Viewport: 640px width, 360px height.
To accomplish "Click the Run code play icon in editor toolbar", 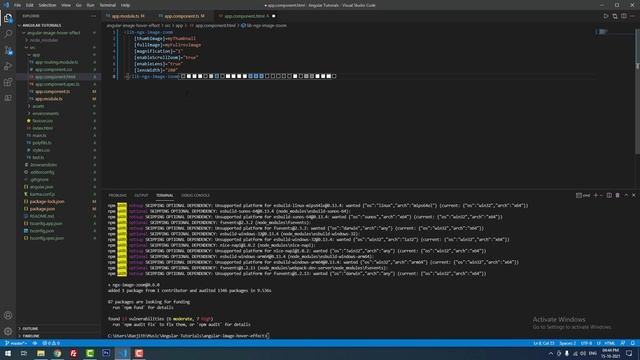I will [x=606, y=16].
